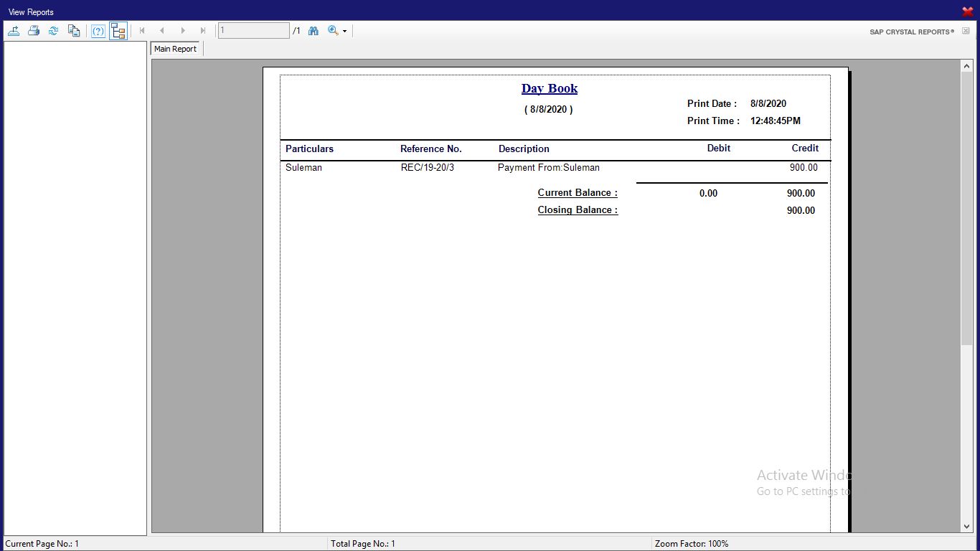The width and height of the screenshot is (980, 551).
Task: Click the report date ( 8/8/2020 ) under title
Action: coord(549,109)
